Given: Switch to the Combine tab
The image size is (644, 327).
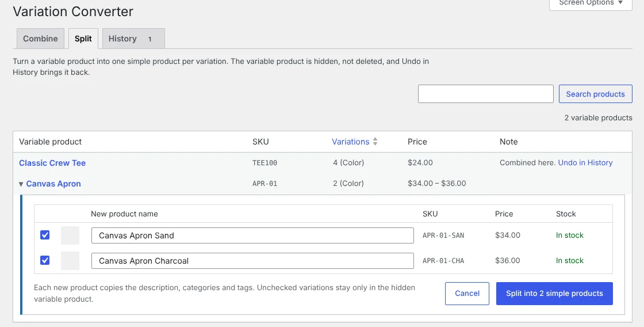Looking at the screenshot, I should click(x=40, y=39).
